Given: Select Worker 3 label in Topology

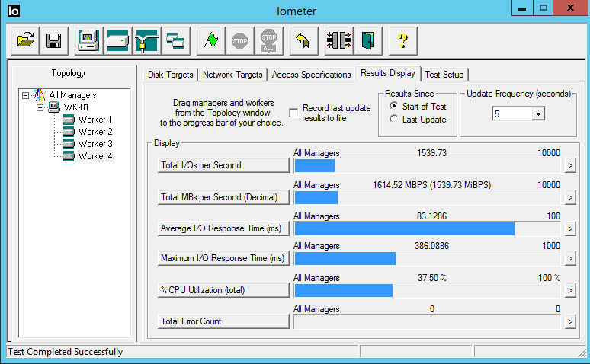Looking at the screenshot, I should (x=95, y=144).
